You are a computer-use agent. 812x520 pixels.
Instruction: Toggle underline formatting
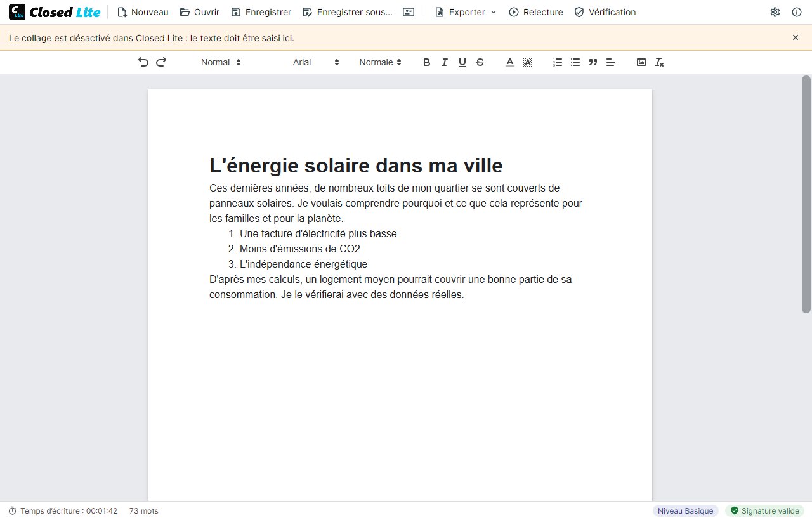(x=462, y=62)
